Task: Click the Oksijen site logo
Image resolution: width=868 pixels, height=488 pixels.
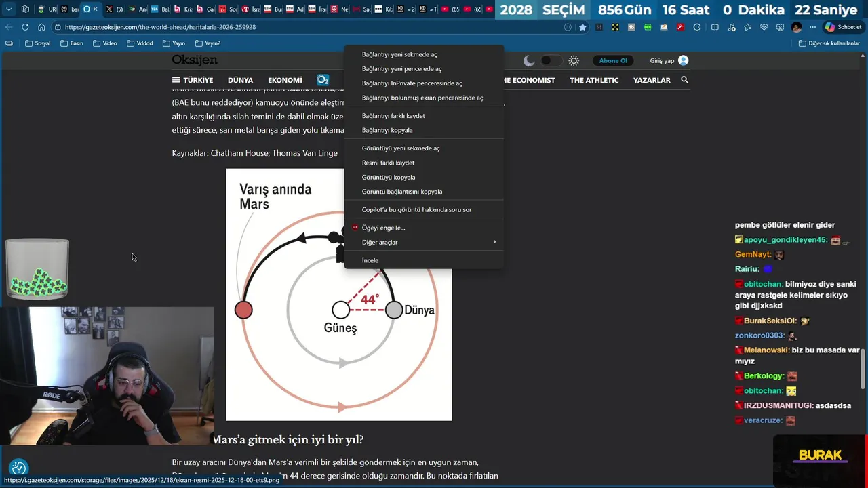Action: click(x=195, y=60)
